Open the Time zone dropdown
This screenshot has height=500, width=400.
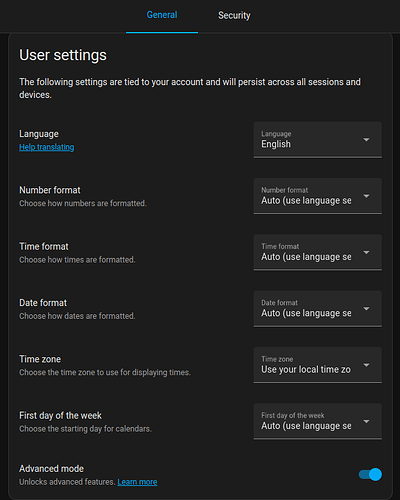(318, 365)
